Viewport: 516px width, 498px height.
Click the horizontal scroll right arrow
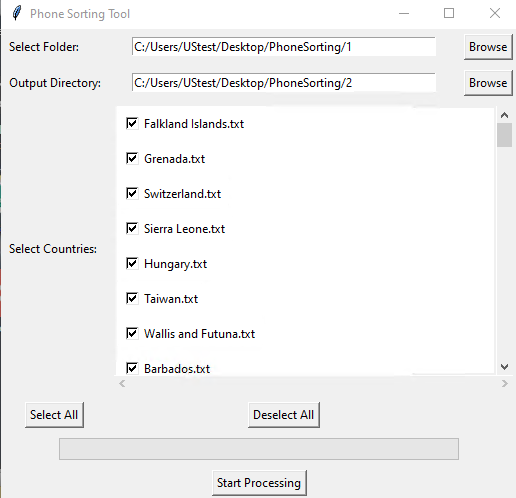504,384
